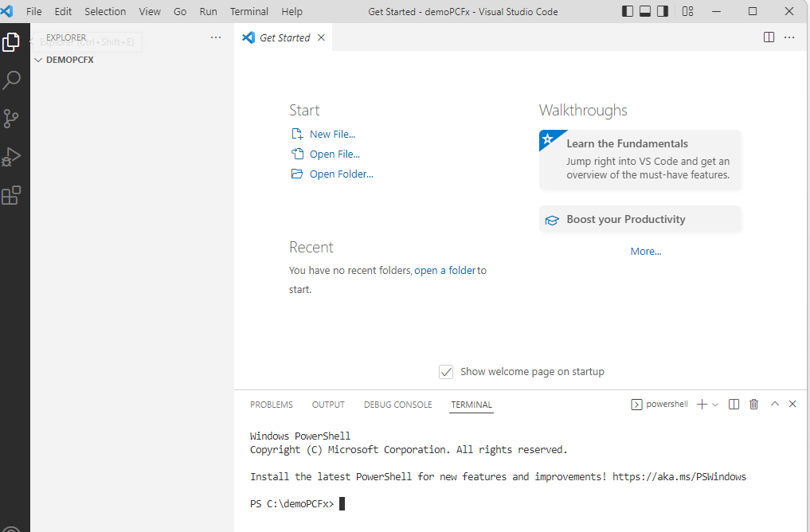Open the Run and Debug view
Screen dimensions: 810x532
[x=11, y=157]
